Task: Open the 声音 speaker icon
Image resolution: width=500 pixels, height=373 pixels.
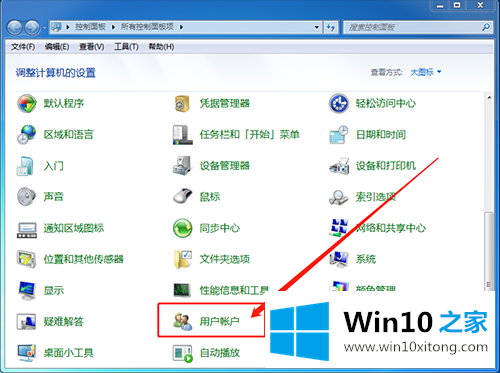Action: (27, 197)
